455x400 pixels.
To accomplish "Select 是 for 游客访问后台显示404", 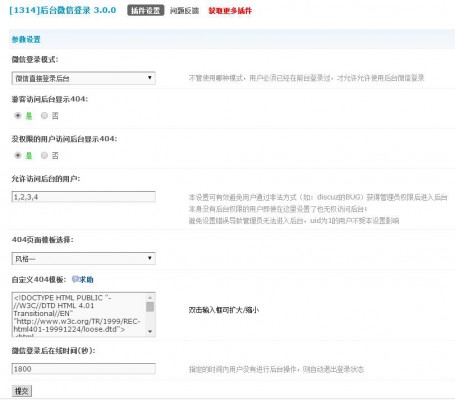I will click(18, 116).
